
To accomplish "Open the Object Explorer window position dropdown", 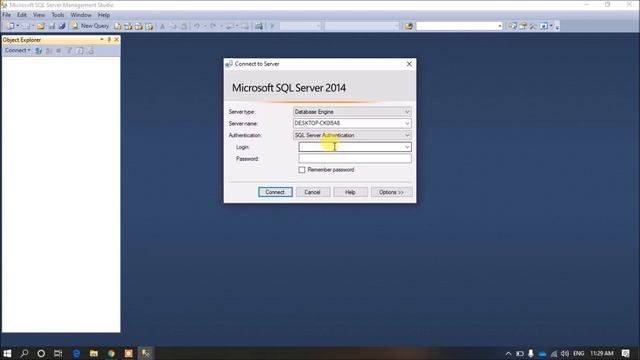I will pos(102,40).
